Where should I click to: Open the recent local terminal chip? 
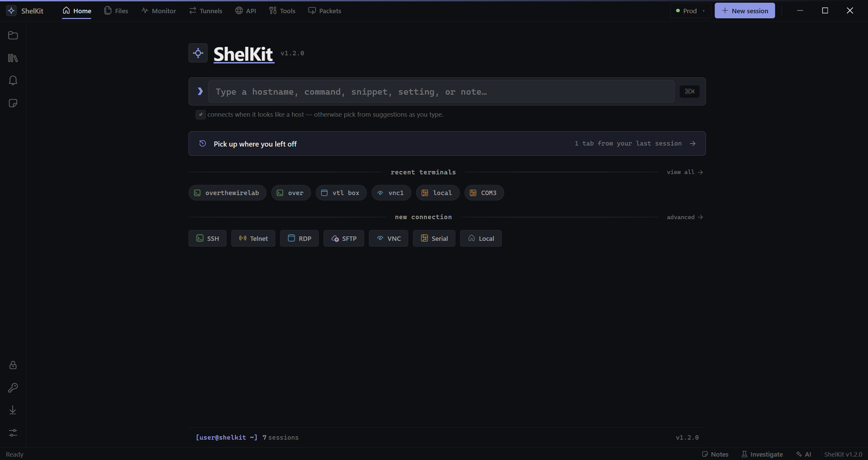pyautogui.click(x=437, y=193)
